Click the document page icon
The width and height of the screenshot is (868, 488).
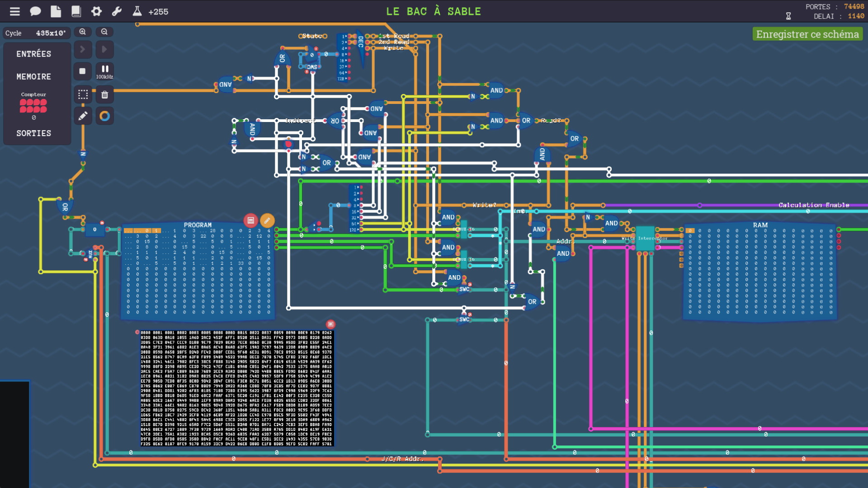click(x=56, y=11)
